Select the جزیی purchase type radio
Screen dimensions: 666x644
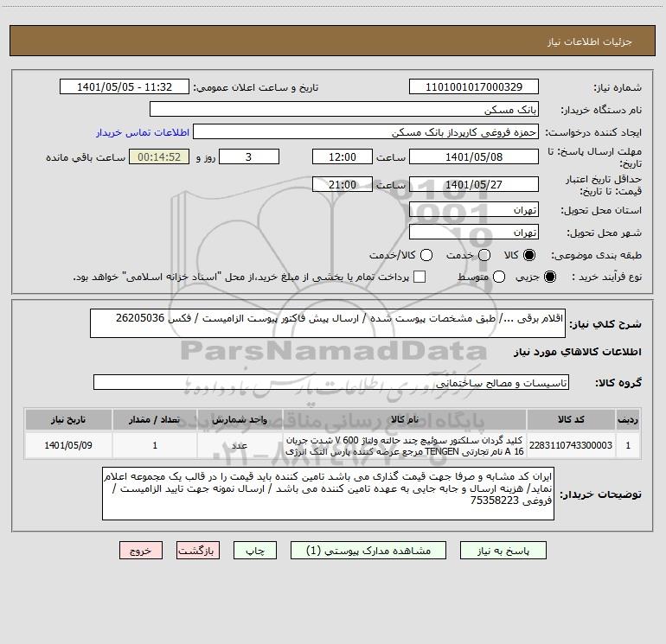(x=549, y=277)
